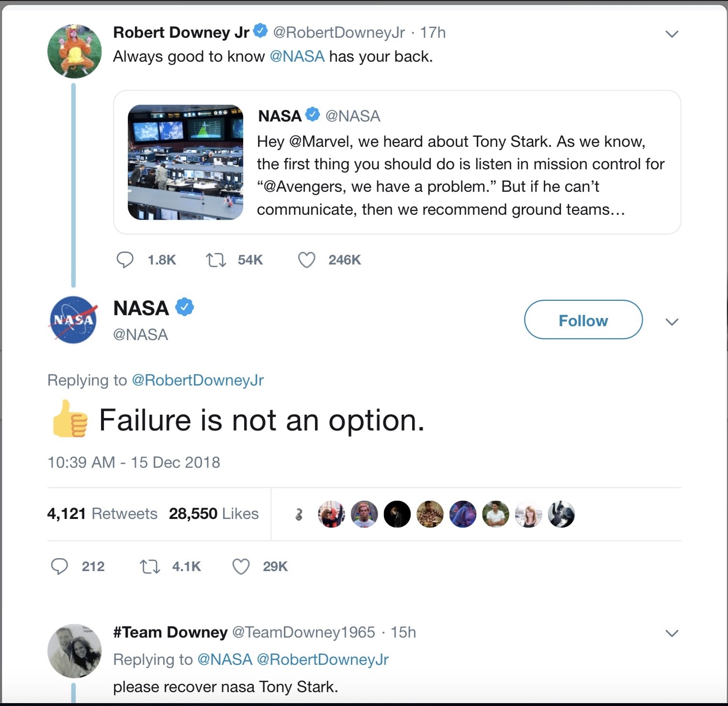Open dropdown chevron on Robert Downey Jr tweet
This screenshot has height=706, width=728.
coord(672,33)
